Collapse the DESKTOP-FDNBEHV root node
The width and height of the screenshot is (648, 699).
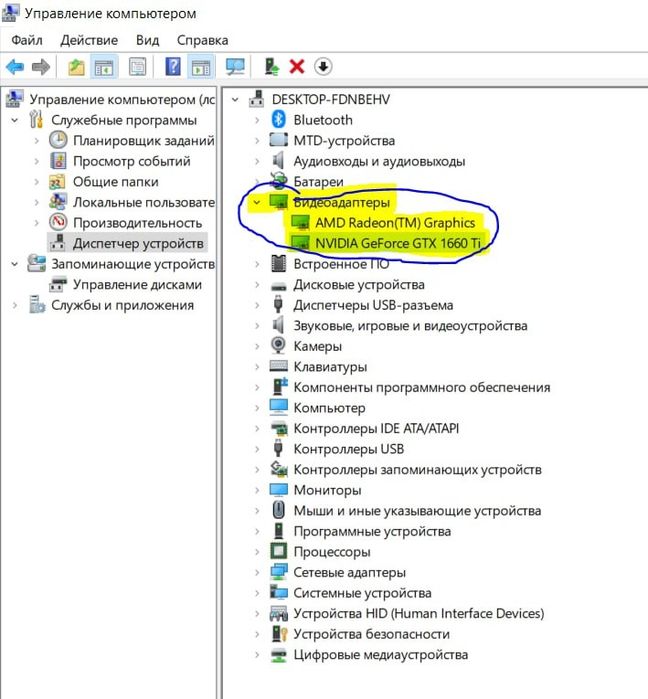235,99
